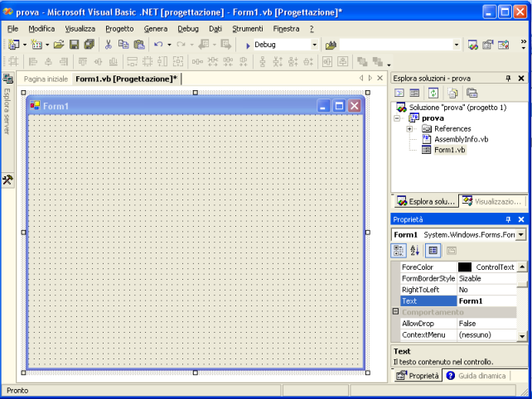The width and height of the screenshot is (532, 399).
Task: Click the Bring to Front icon
Action: [x=362, y=62]
